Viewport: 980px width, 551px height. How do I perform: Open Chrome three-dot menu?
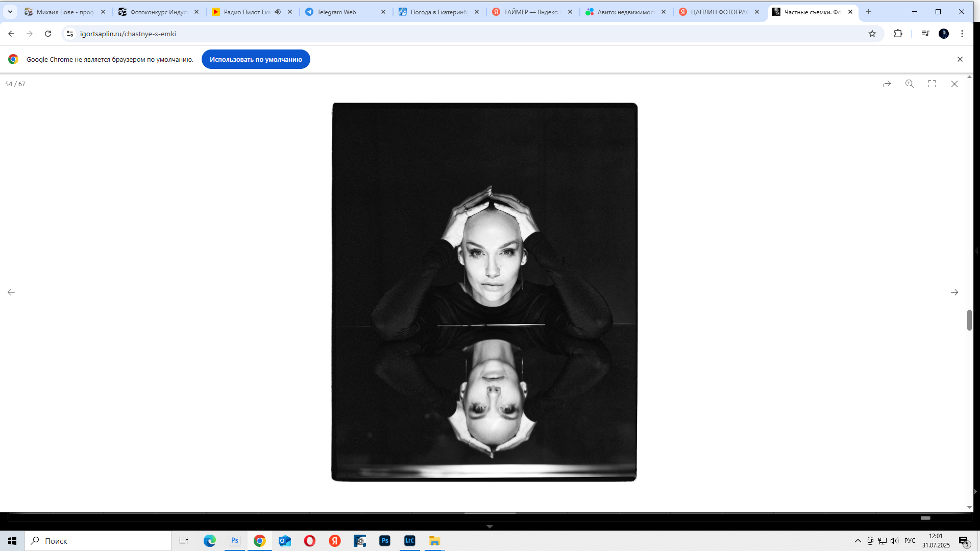[962, 34]
